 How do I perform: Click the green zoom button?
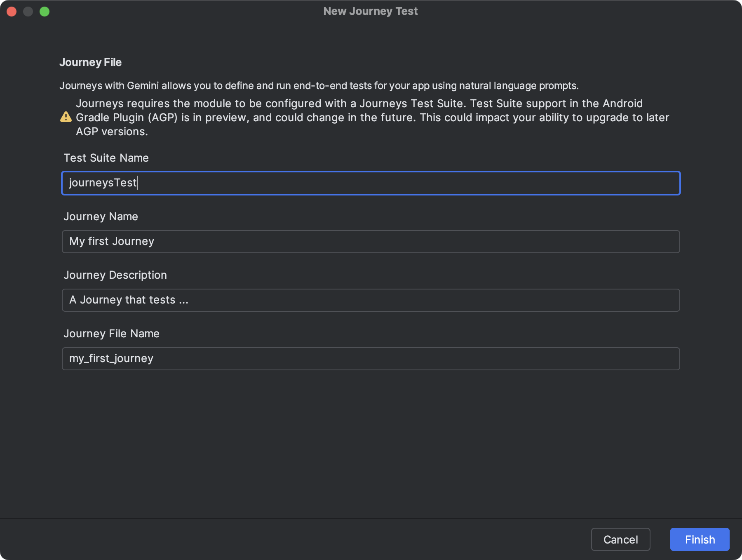point(45,11)
